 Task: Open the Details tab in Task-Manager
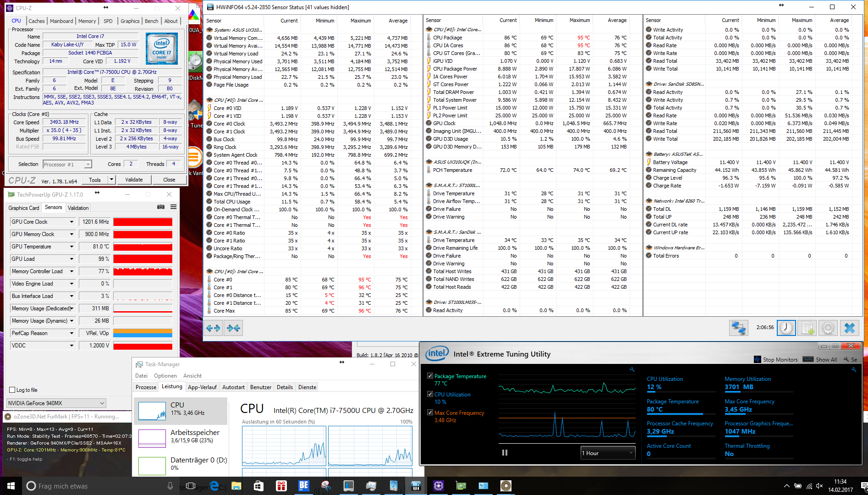285,387
